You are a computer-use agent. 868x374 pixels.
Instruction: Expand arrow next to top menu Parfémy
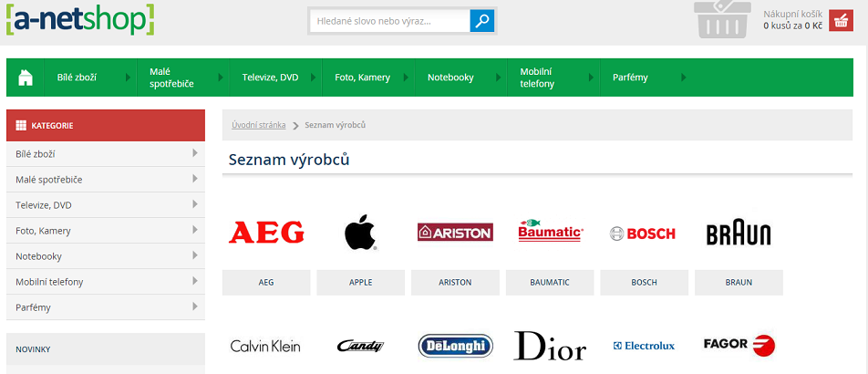tap(684, 78)
